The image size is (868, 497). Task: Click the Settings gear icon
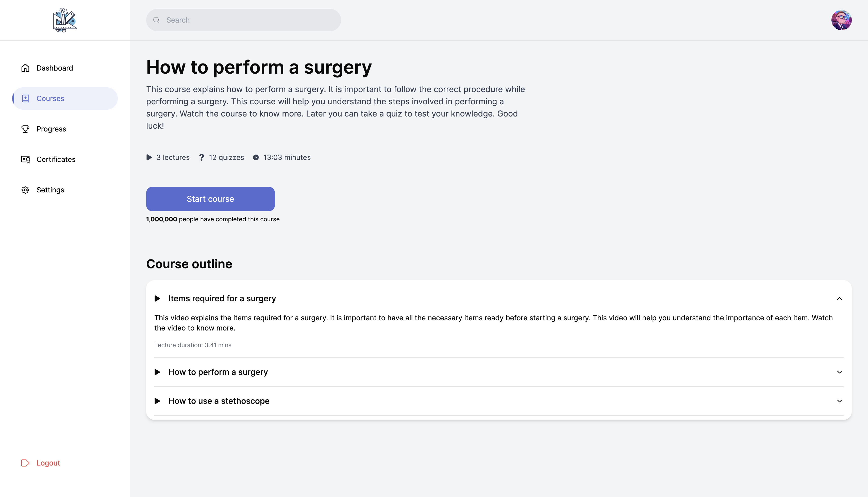[25, 190]
